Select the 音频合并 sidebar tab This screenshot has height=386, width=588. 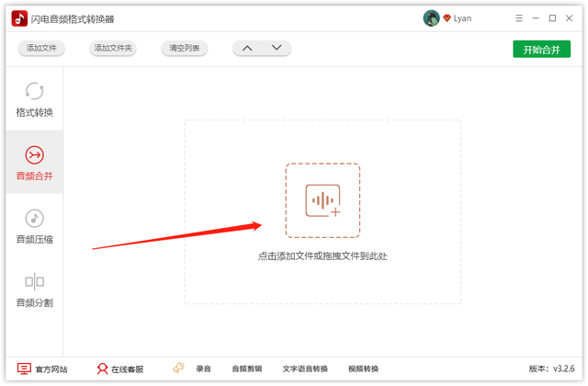tap(34, 163)
